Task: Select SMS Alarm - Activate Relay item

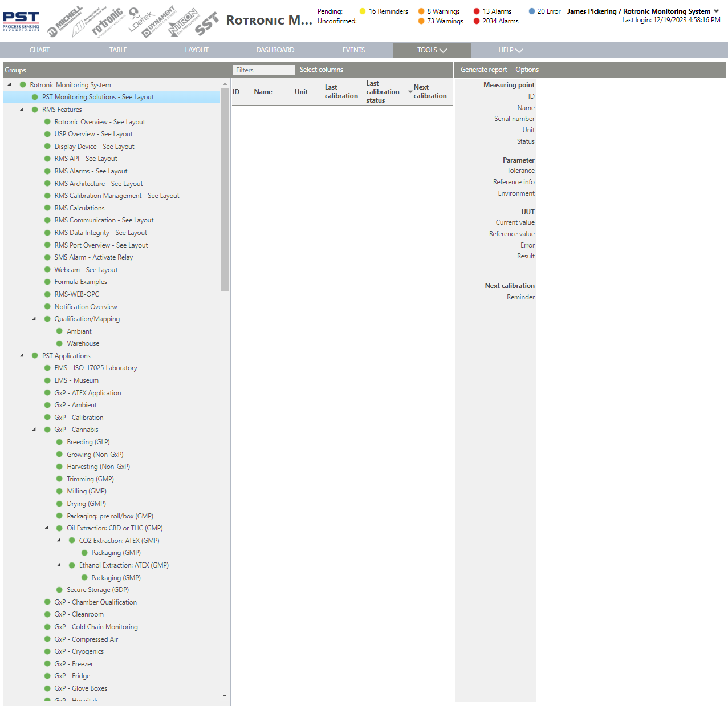Action: click(93, 257)
